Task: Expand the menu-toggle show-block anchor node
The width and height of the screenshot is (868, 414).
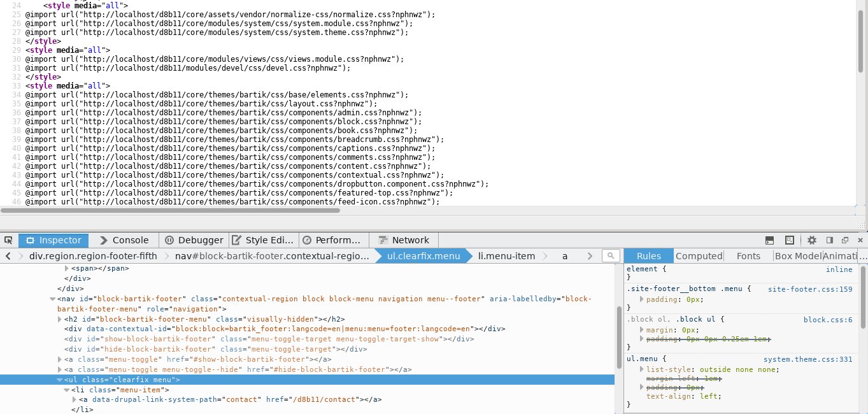Action: (x=60, y=360)
